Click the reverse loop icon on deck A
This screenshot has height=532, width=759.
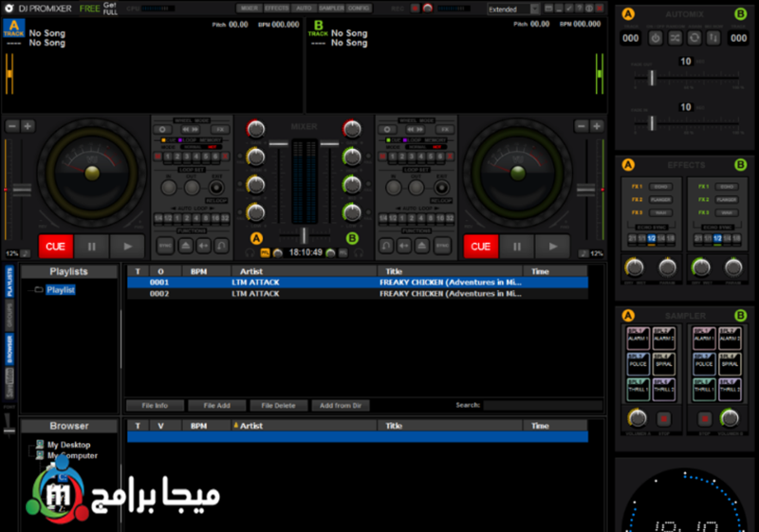[x=221, y=246]
